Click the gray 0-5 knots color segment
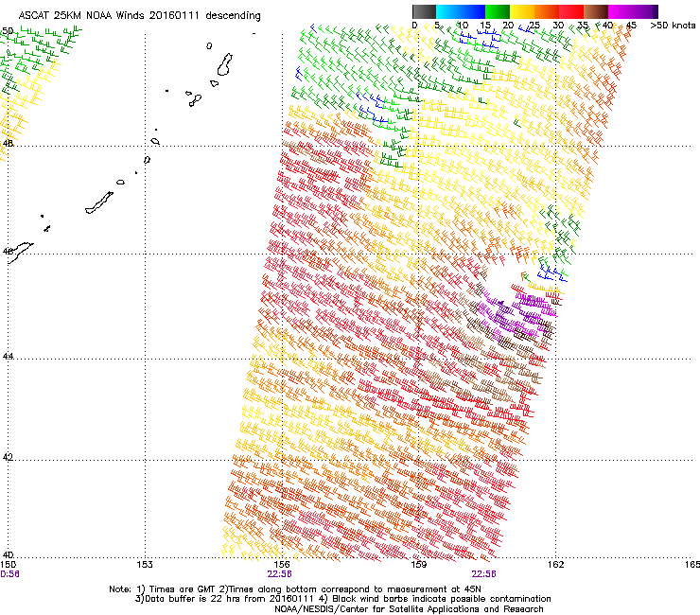This screenshot has width=700, height=615. [424, 11]
